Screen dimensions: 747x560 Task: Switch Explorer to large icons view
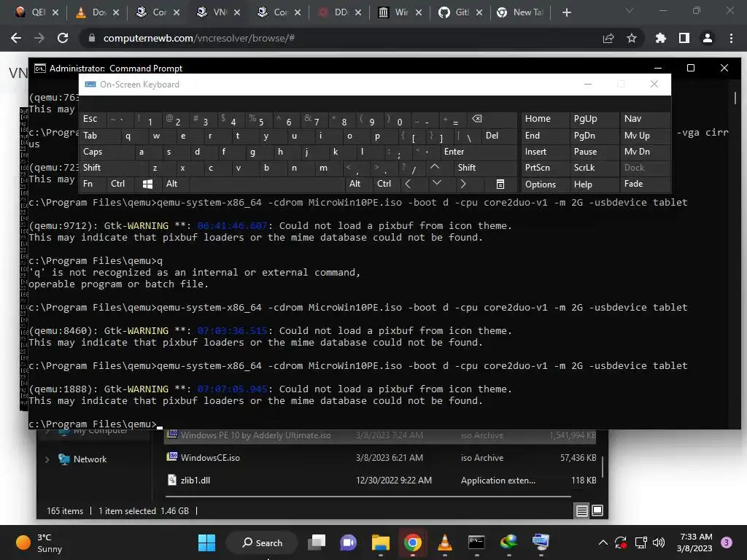(x=597, y=511)
